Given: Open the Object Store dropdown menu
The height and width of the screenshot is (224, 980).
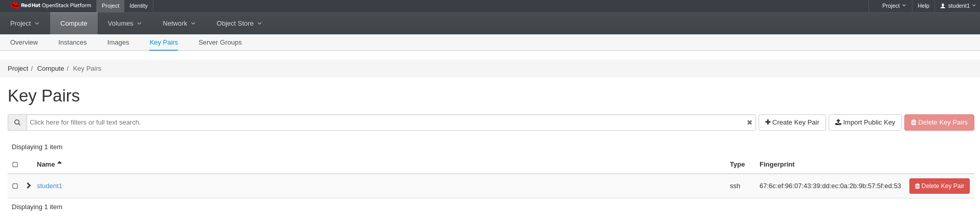Looking at the screenshot, I should pos(239,24).
